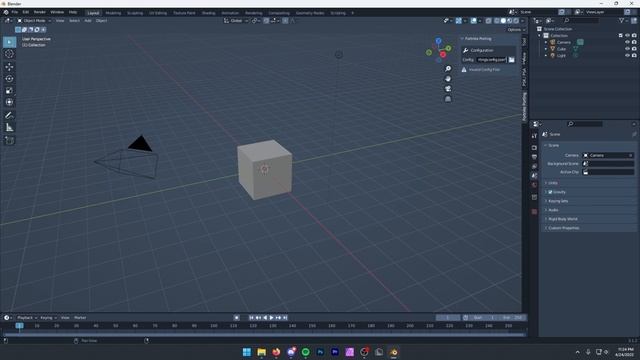Image resolution: width=640 pixels, height=360 pixels.
Task: Select the Scale tool
Action: pos(9,90)
